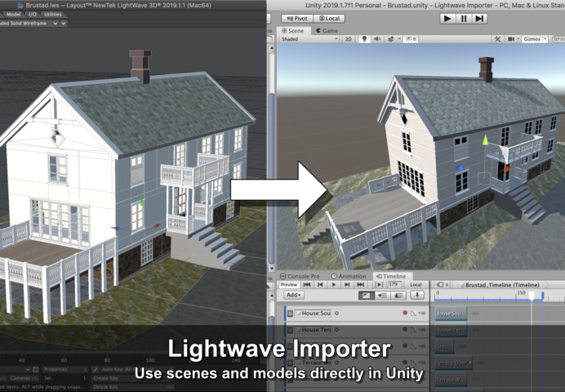Switch to the Scene tab
The image size is (565, 392).
coord(293,31)
